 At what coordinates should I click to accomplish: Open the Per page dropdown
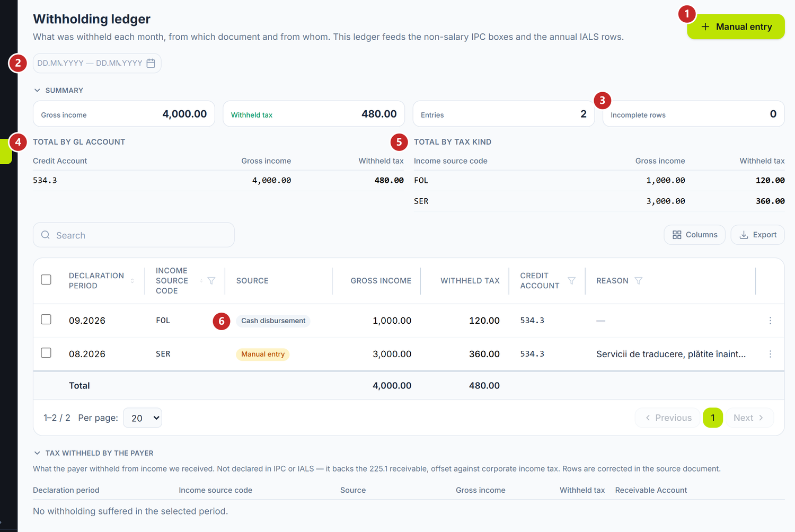(143, 418)
